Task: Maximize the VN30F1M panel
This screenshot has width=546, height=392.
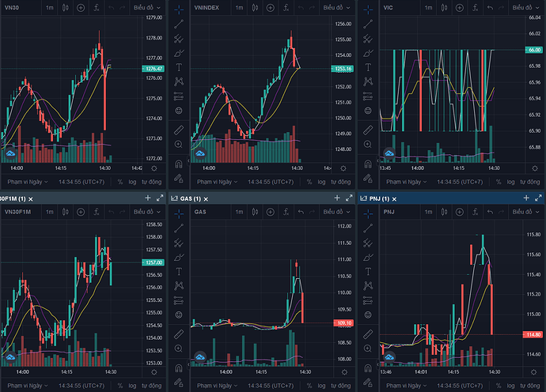Action: coord(160,198)
